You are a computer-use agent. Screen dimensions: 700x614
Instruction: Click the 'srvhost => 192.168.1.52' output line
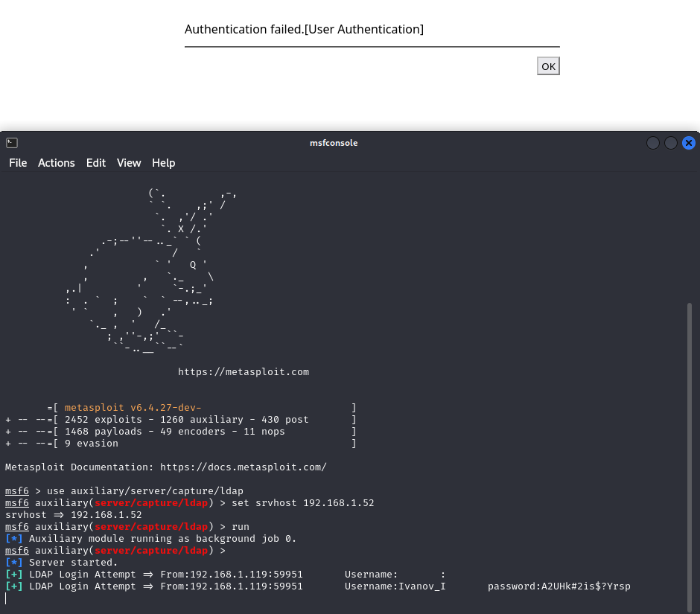74,515
